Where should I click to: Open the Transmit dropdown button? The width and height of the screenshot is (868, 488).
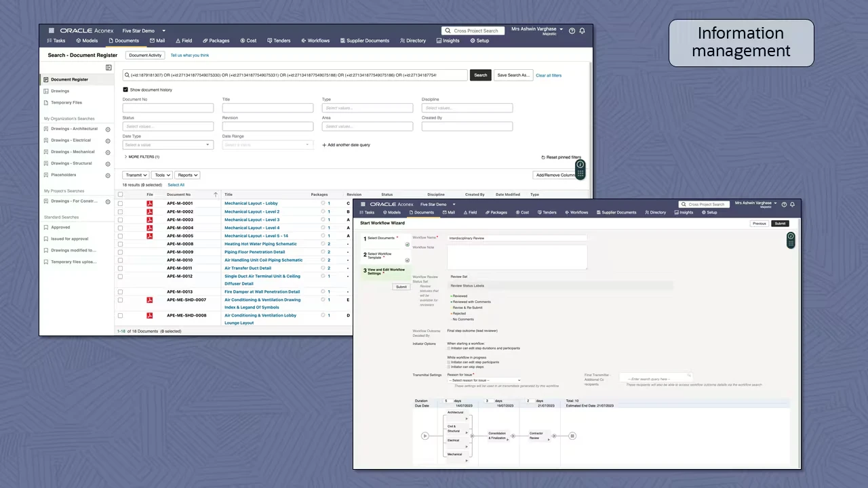(x=136, y=175)
